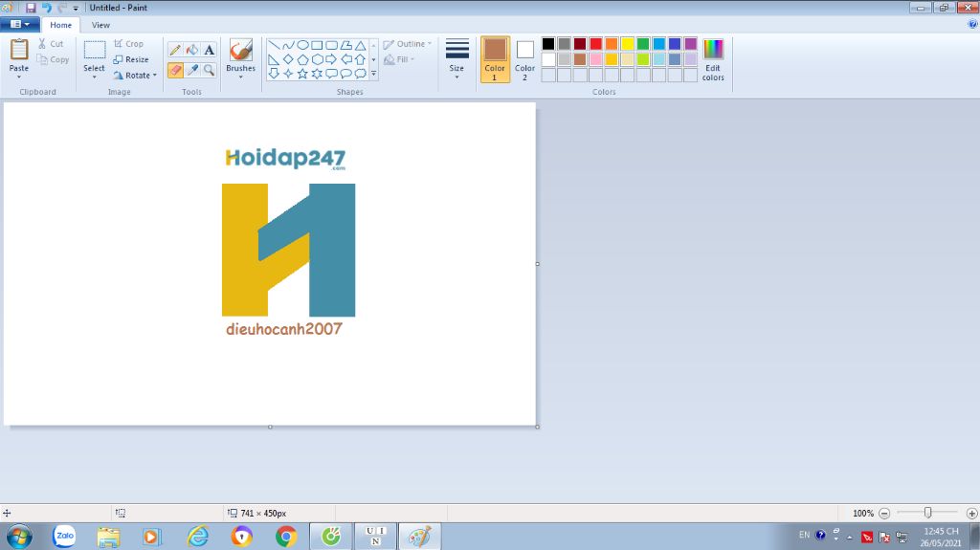This screenshot has width=980, height=550.
Task: Choose the Fill with color bucket tool
Action: click(192, 50)
